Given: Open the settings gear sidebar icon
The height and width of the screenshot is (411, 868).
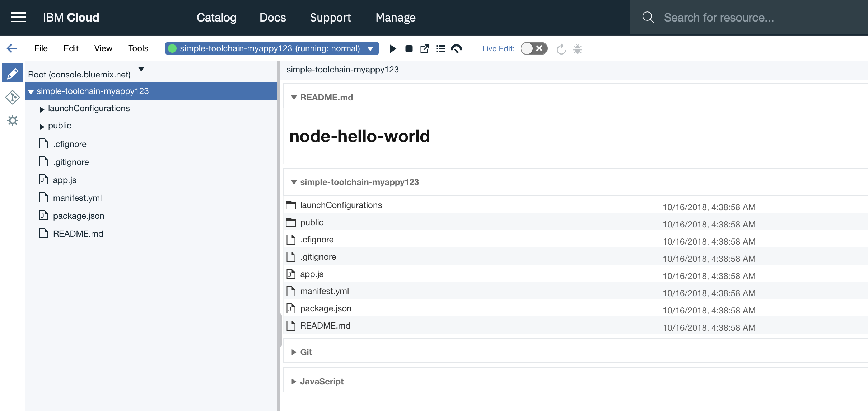Looking at the screenshot, I should click(x=13, y=121).
